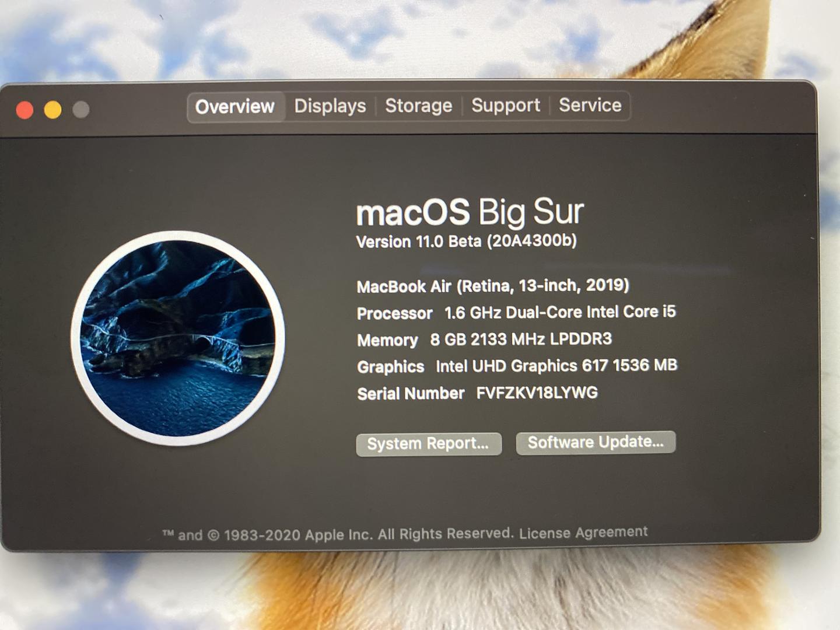Viewport: 840px width, 630px height.
Task: Close the About This Mac window
Action: pos(24,110)
